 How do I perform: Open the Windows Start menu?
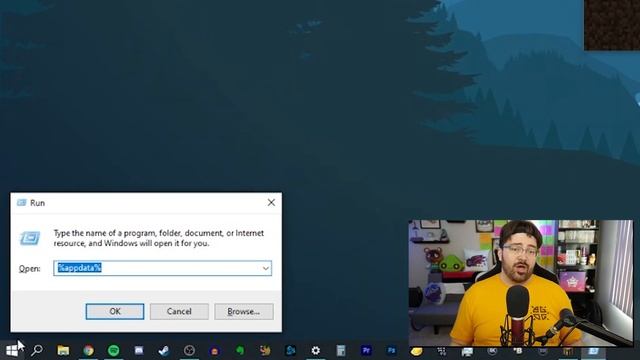click(11, 350)
